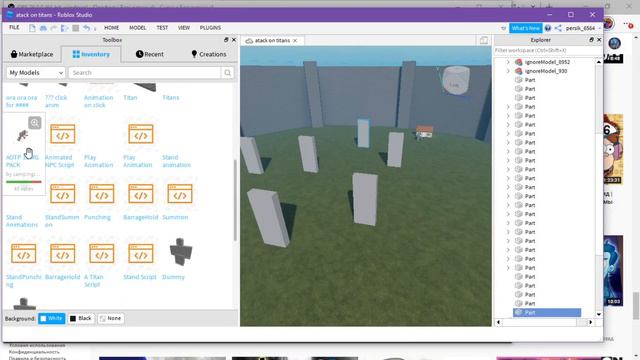The width and height of the screenshot is (640, 360).
Task: Switch to the VIEW ribbon tab
Action: tap(184, 28)
